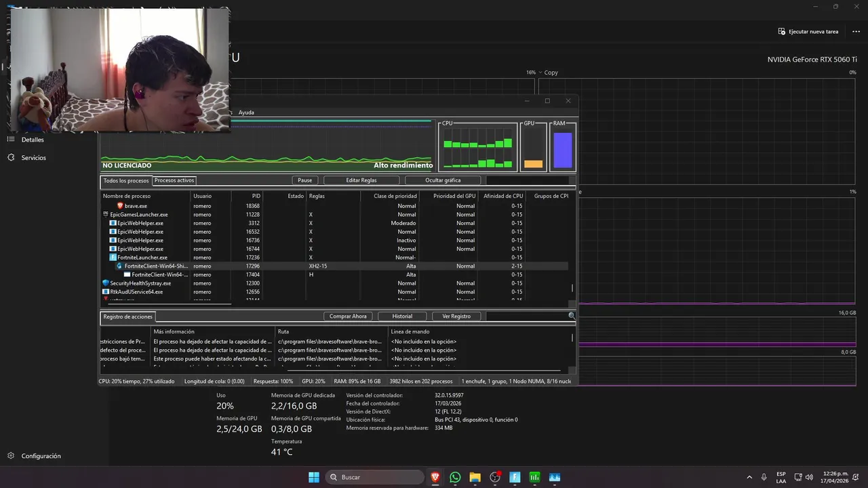
Task: Click the Historial button
Action: click(402, 316)
